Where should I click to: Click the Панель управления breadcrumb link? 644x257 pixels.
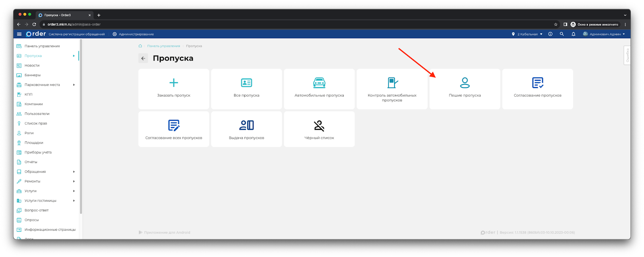[x=163, y=46]
